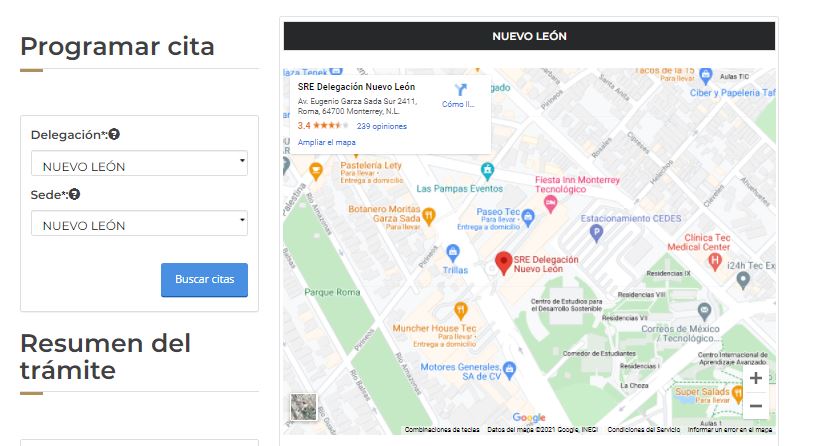836x446 pixels.
Task: Select the Estacionamiento CEDES parking marker
Action: tap(596, 233)
